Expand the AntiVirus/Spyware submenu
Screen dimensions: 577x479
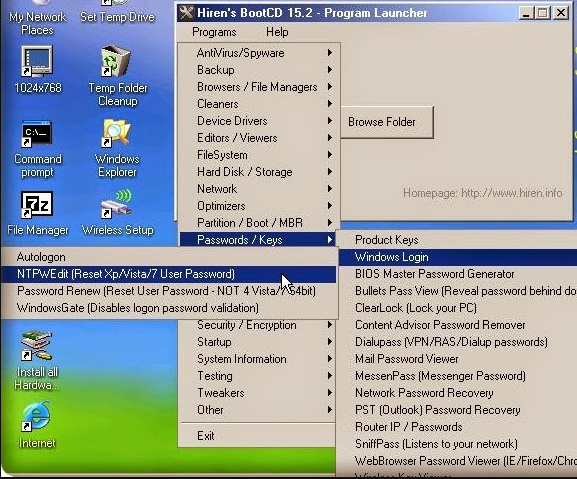click(259, 53)
